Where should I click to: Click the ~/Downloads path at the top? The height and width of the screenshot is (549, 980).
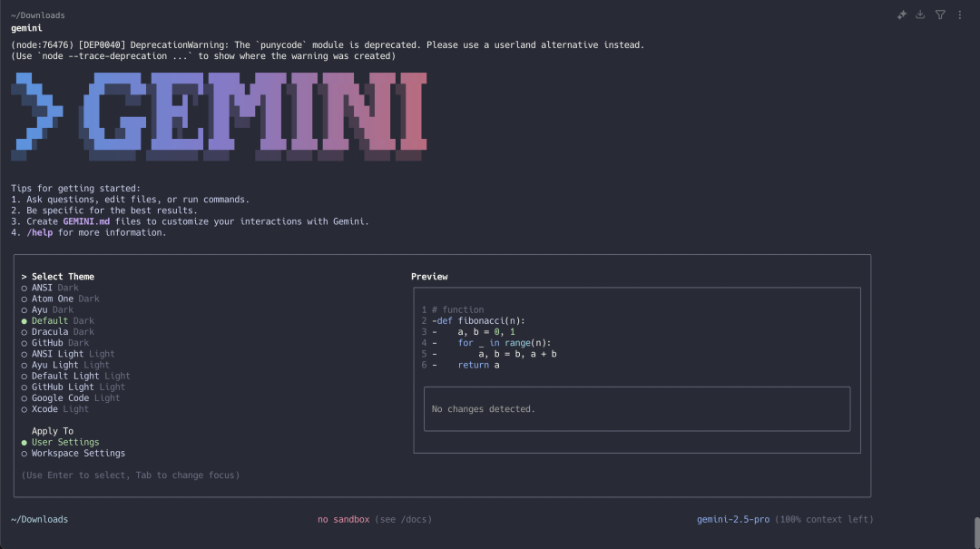[37, 15]
